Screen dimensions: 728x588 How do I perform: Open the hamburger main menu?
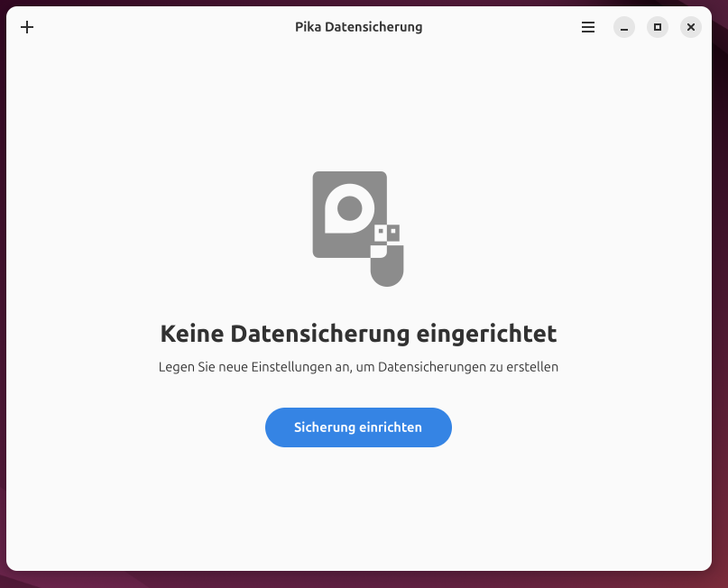tap(588, 27)
